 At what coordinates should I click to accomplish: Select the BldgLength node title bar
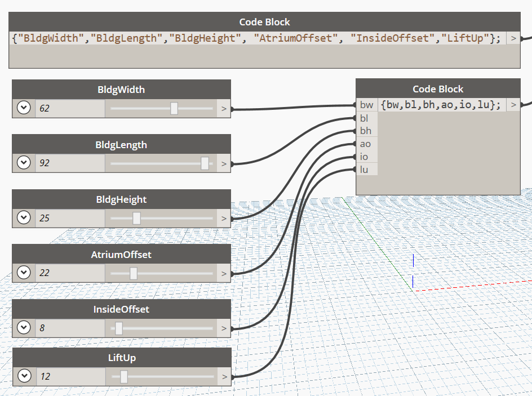(x=122, y=144)
